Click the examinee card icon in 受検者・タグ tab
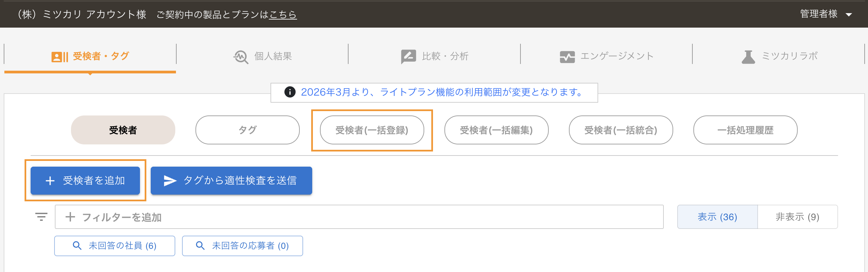Image resolution: width=868 pixels, height=272 pixels. pos(60,57)
